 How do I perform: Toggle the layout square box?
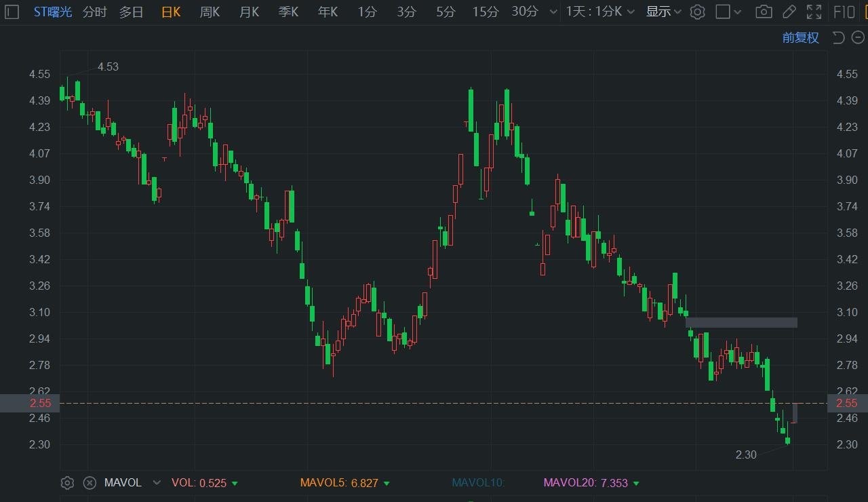pyautogui.click(x=723, y=12)
